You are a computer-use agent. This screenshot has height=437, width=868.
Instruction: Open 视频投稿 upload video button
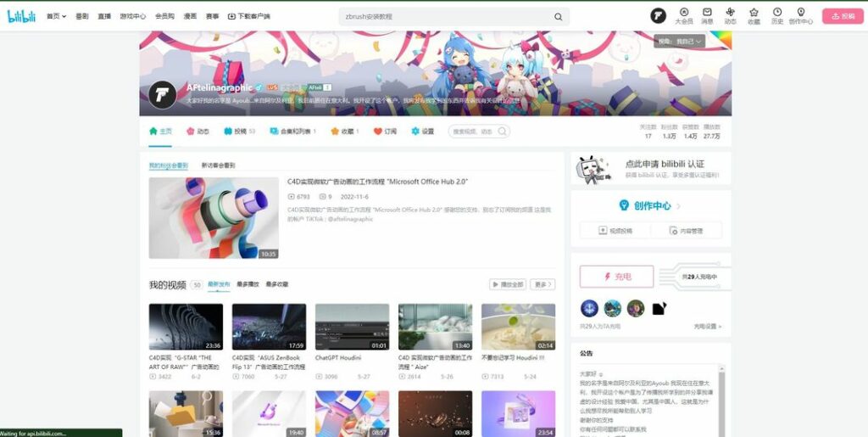click(x=615, y=231)
